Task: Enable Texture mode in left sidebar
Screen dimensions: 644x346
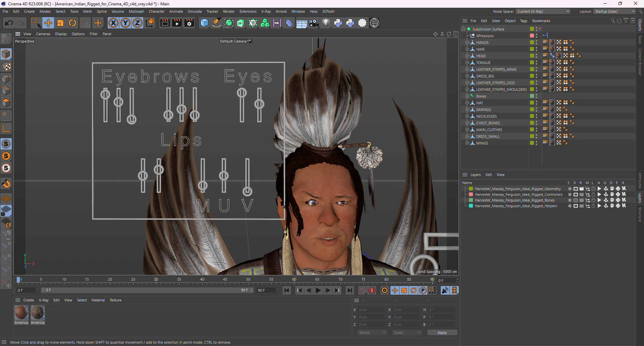Action: coord(6,66)
